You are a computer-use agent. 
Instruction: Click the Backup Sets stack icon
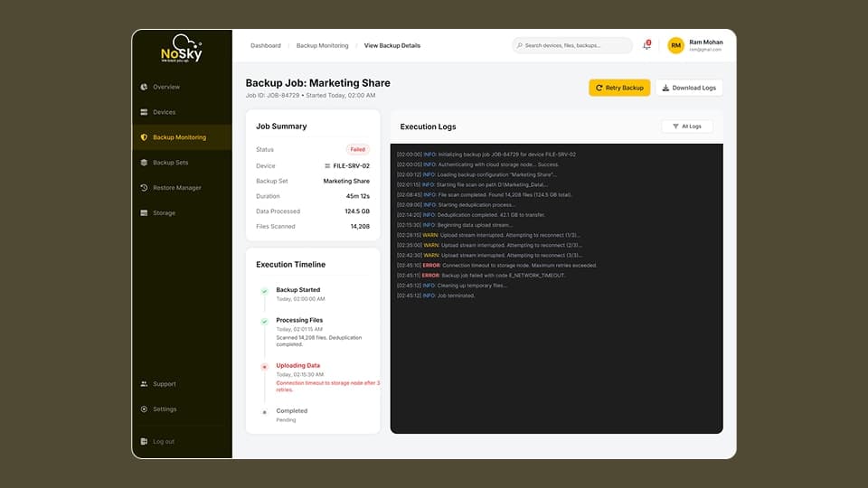145,163
